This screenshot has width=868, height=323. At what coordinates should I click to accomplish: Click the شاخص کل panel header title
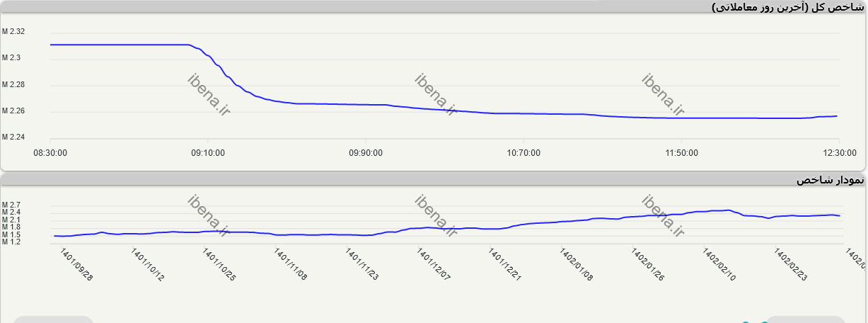pos(787,7)
